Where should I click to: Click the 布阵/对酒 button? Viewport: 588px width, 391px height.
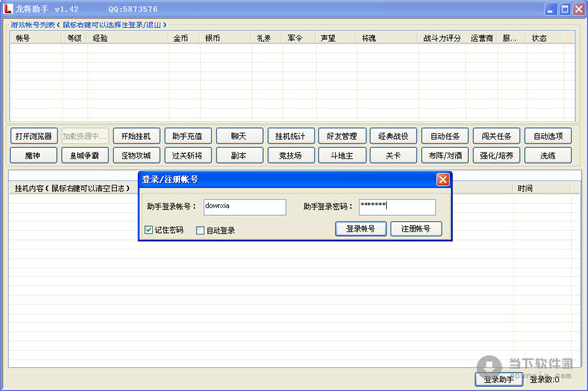coord(445,155)
